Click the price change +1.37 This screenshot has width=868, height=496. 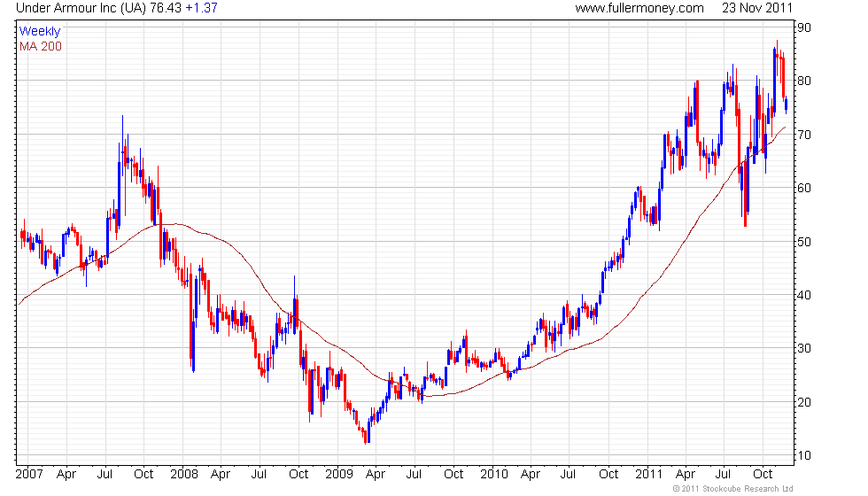(201, 8)
